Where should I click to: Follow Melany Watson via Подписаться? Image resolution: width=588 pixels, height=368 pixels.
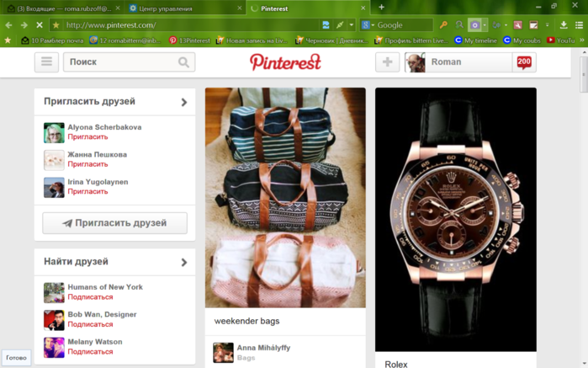[90, 352]
